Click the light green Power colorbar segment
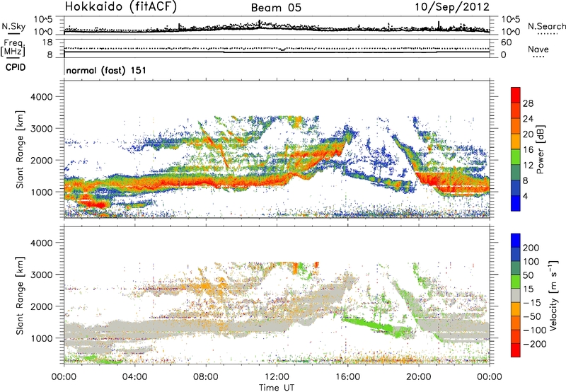Viewport: 566px width, 392px height. tap(516, 157)
